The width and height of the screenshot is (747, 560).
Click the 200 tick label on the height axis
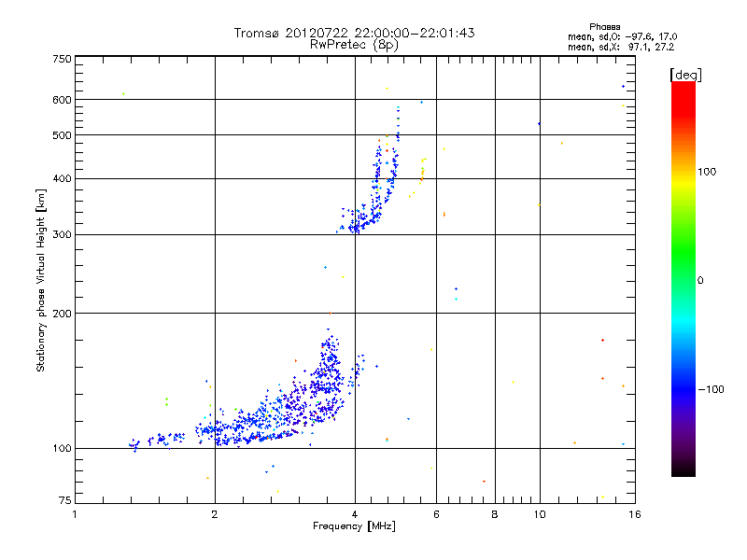coord(62,314)
